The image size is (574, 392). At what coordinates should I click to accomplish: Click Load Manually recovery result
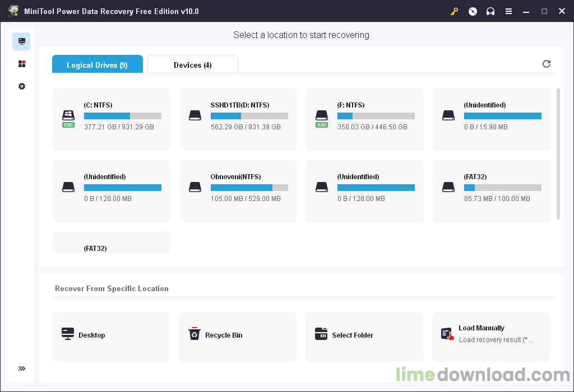click(x=491, y=336)
